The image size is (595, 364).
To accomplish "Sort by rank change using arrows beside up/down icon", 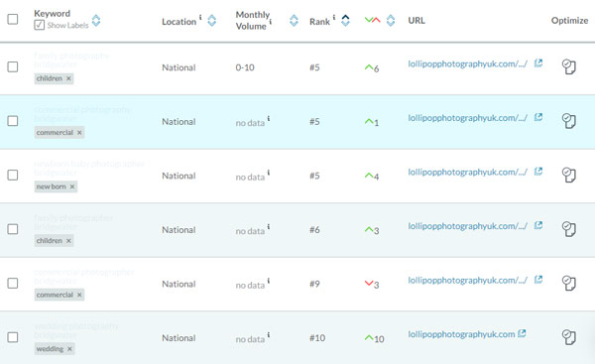I will (x=391, y=21).
